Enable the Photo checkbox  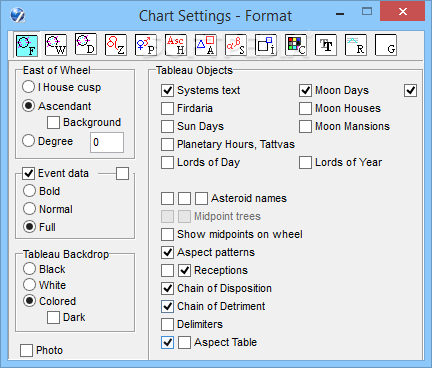coord(26,350)
